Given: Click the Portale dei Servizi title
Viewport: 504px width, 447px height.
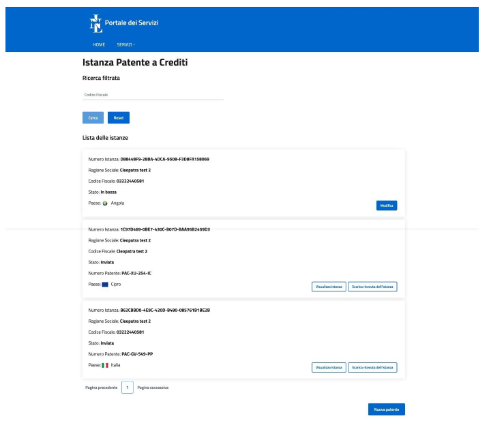Looking at the screenshot, I should pos(132,23).
